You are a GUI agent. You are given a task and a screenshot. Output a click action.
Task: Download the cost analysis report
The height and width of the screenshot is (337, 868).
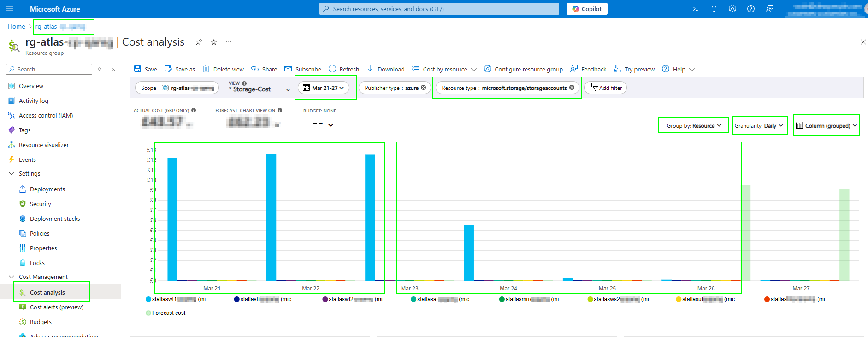coord(386,69)
